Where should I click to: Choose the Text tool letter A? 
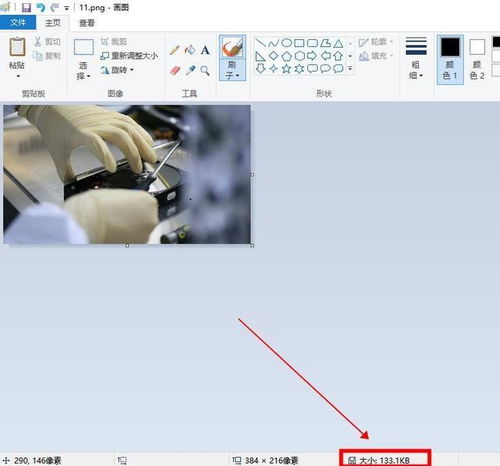click(x=205, y=50)
